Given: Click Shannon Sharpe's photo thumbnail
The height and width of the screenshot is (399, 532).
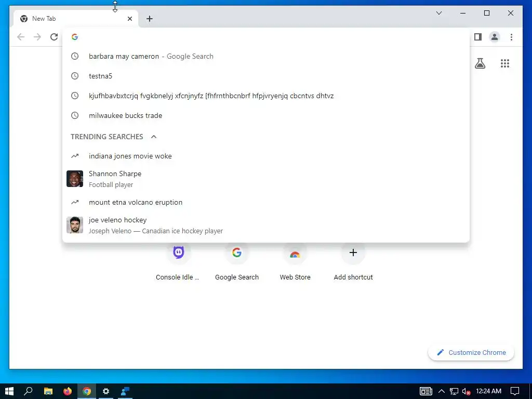Looking at the screenshot, I should pos(75,179).
